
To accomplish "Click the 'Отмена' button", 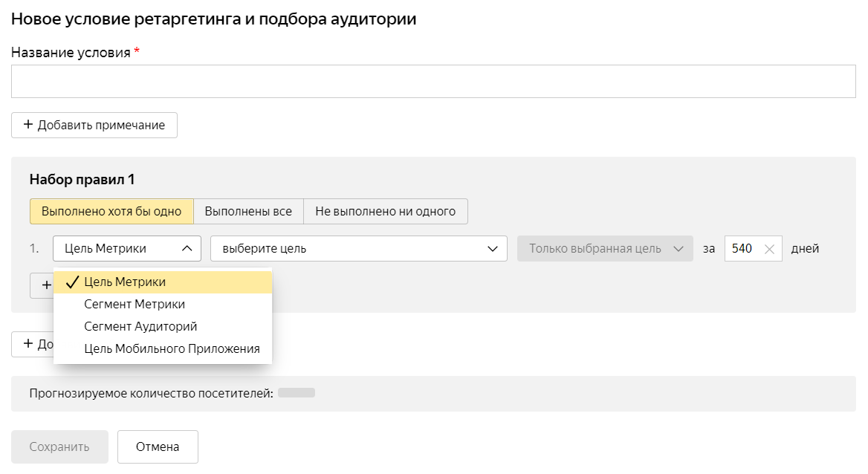I will click(x=158, y=447).
